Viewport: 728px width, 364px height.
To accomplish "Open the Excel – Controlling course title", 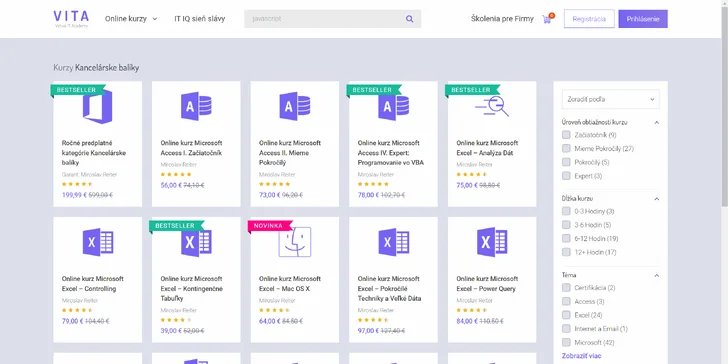I will [92, 284].
